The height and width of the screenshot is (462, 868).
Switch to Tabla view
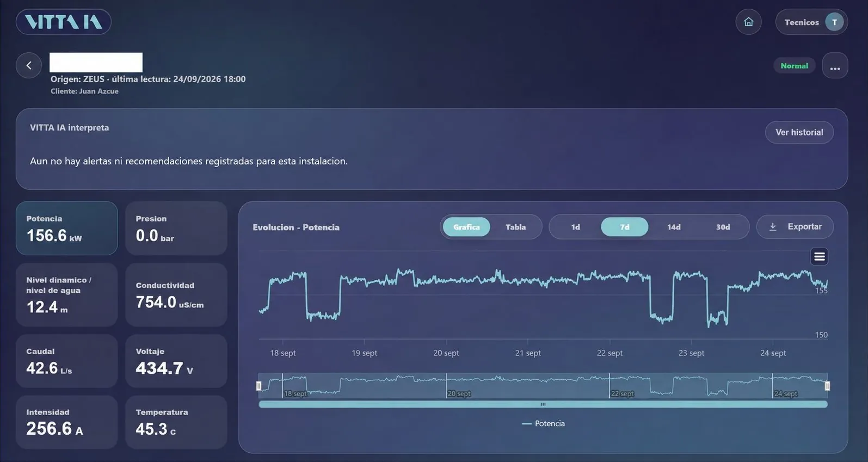coord(515,227)
